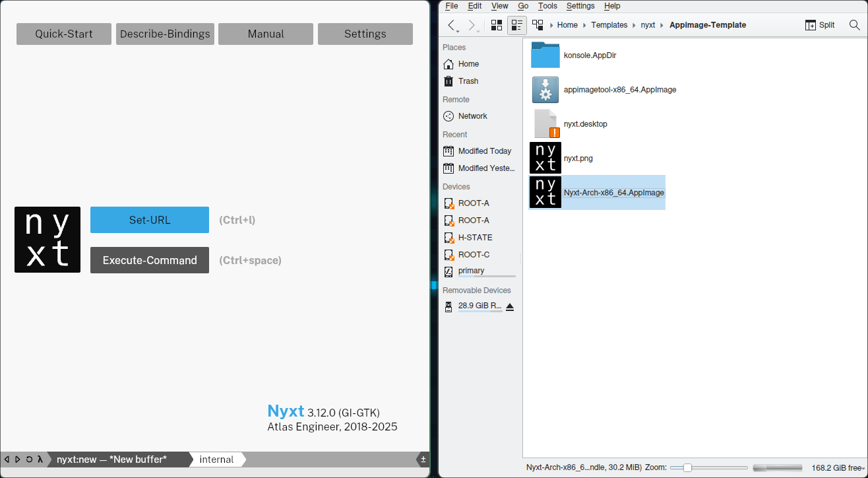This screenshot has width=868, height=478.
Task: Adjust the Zoom slider in Dolphin status bar
Action: coord(709,467)
